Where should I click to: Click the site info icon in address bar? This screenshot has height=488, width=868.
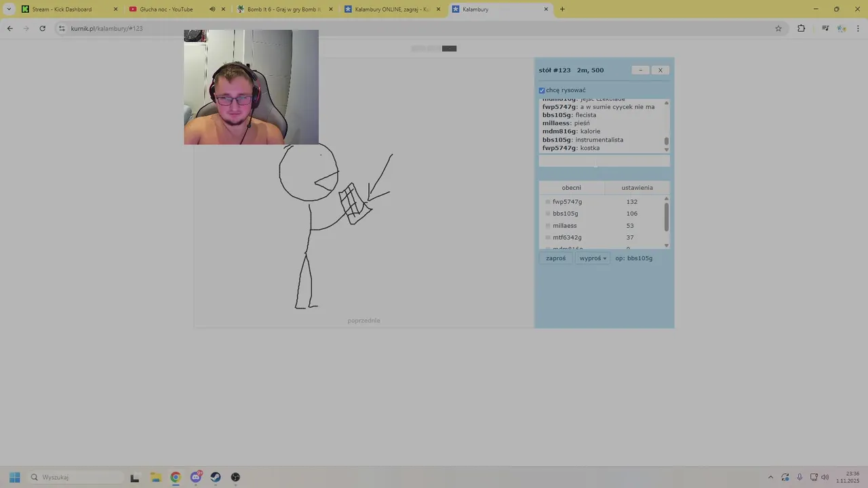click(62, 28)
